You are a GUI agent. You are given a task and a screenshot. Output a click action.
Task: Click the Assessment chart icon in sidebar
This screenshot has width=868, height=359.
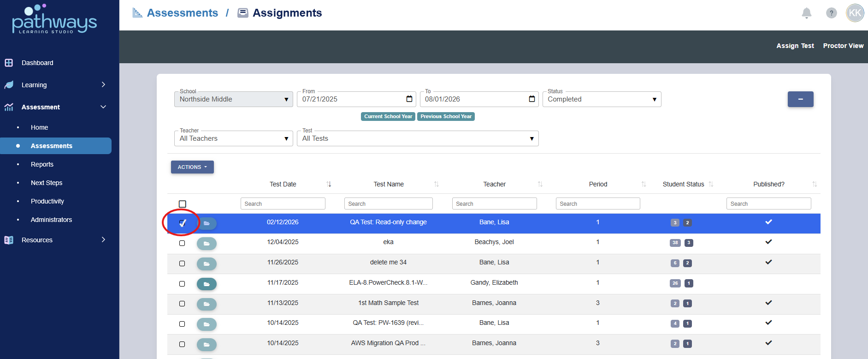coord(9,107)
